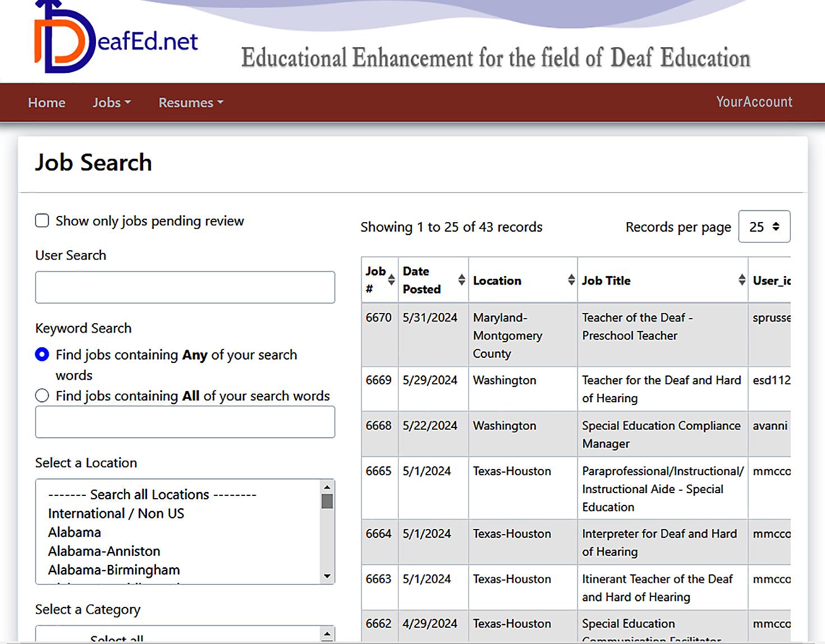Go to Home in navigation bar
This screenshot has height=644, width=825.
[x=47, y=103]
